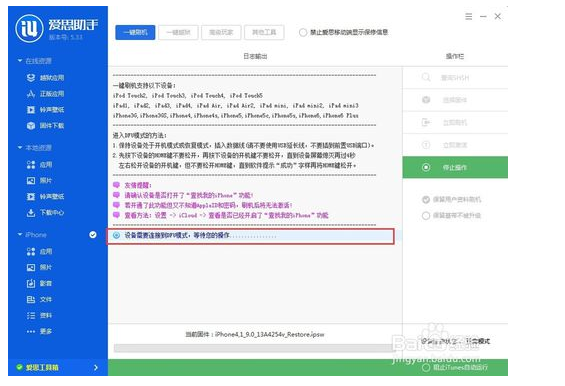Open 影音 under the iPhone section
Viewport: 565px width, 386px height.
point(39,283)
